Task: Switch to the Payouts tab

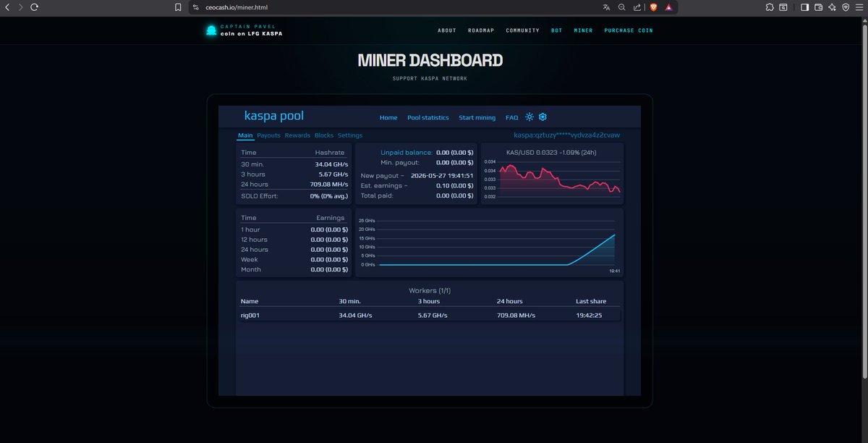Action: (x=268, y=135)
